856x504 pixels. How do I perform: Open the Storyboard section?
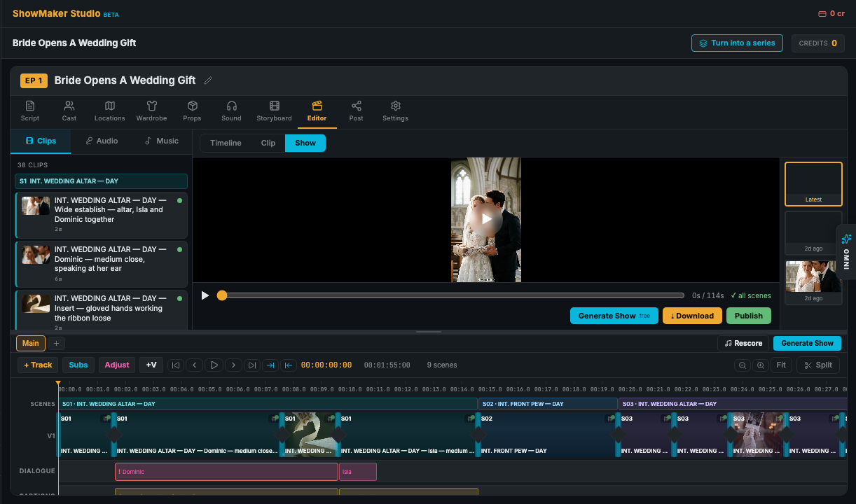[x=274, y=111]
